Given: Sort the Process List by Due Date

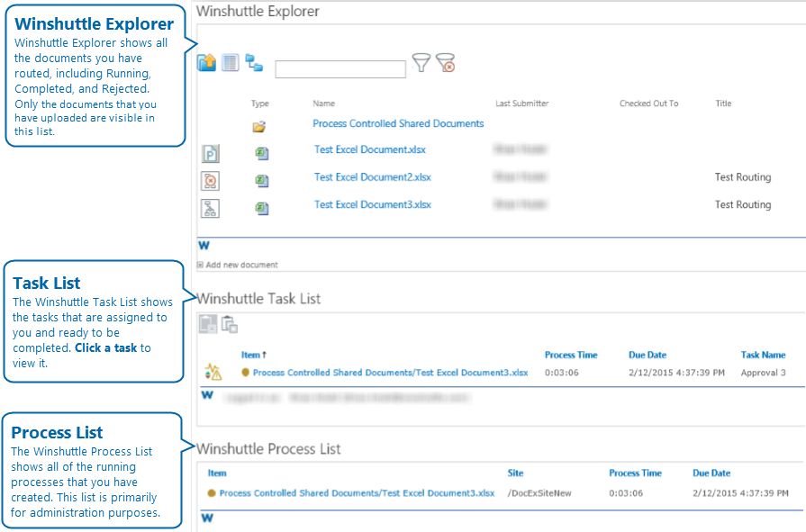Looking at the screenshot, I should 712,473.
